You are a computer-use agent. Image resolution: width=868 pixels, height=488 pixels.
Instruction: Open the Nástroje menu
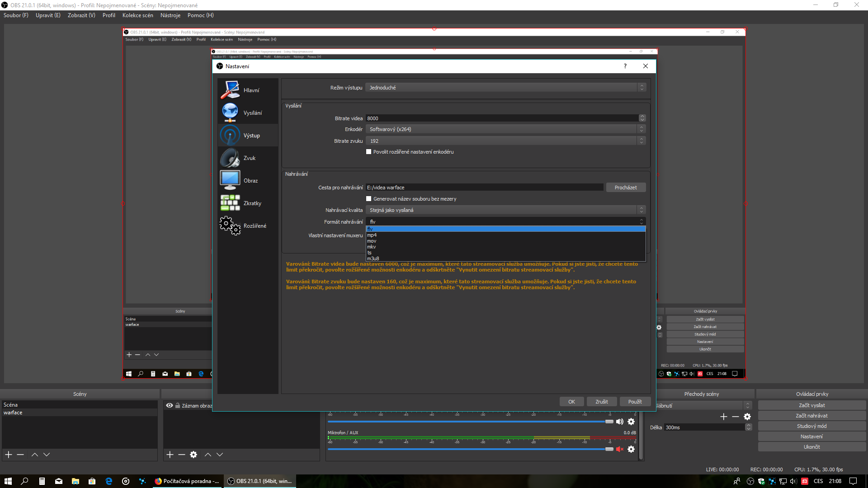point(170,15)
